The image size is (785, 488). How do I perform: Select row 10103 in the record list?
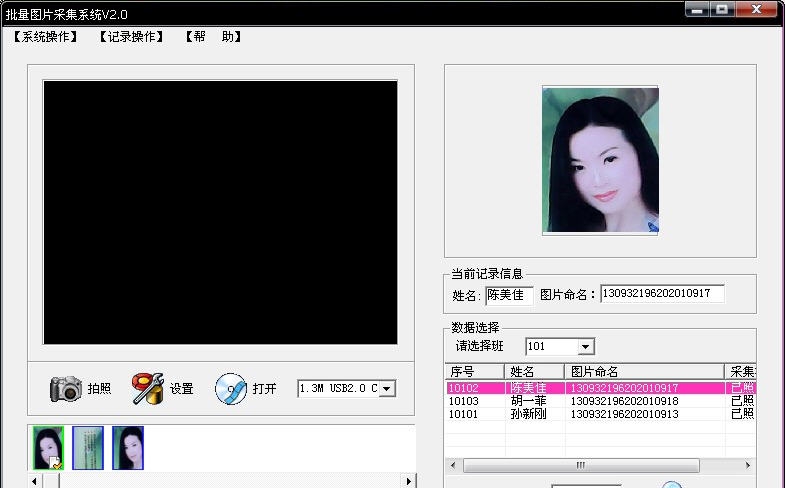(x=601, y=401)
